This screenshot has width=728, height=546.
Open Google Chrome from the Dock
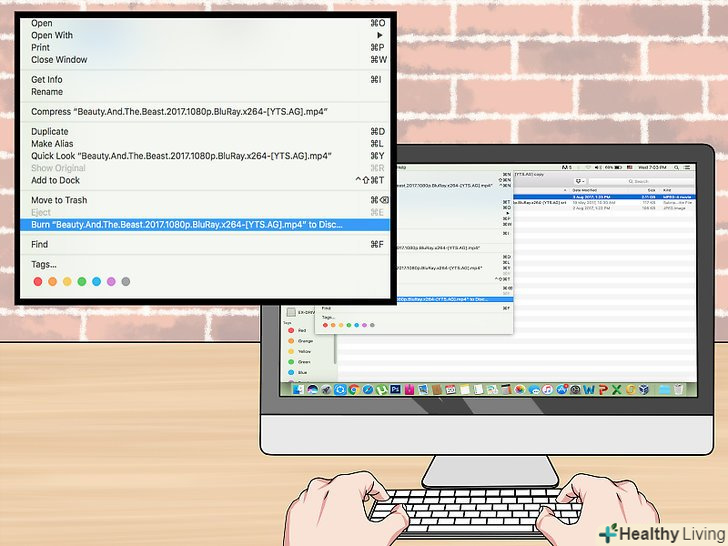(x=354, y=390)
